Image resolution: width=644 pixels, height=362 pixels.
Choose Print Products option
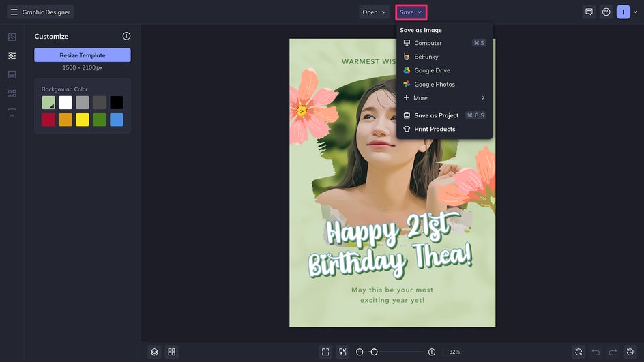tap(444, 129)
